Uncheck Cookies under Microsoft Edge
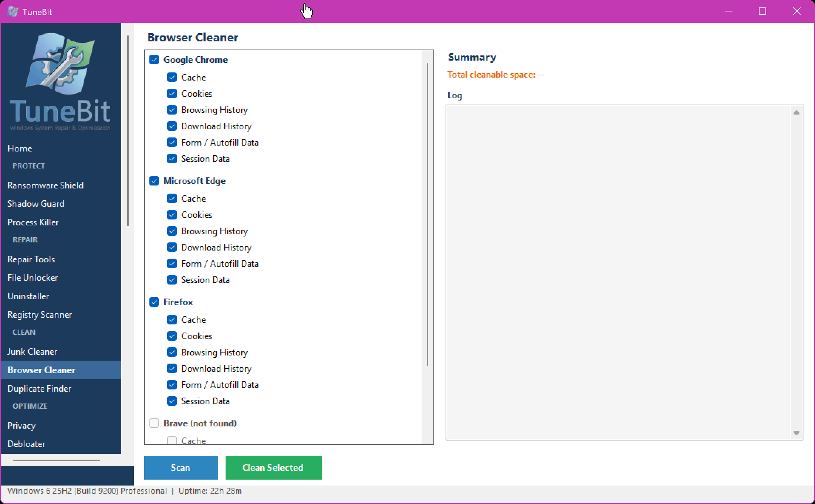 [172, 215]
